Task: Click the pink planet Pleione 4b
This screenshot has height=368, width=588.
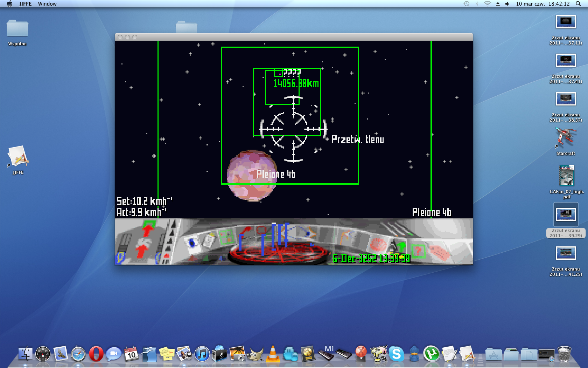Action: pyautogui.click(x=252, y=176)
